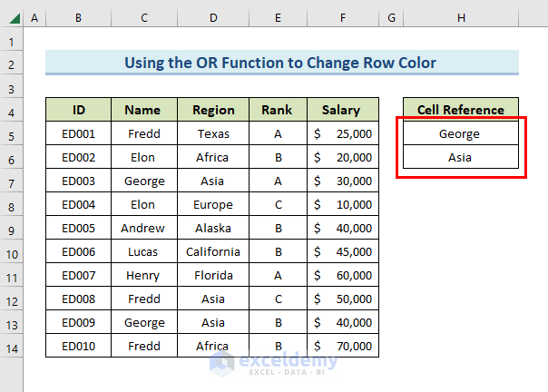Click the "Salary" table header cell
Image resolution: width=548 pixels, height=392 pixels.
pos(340,110)
